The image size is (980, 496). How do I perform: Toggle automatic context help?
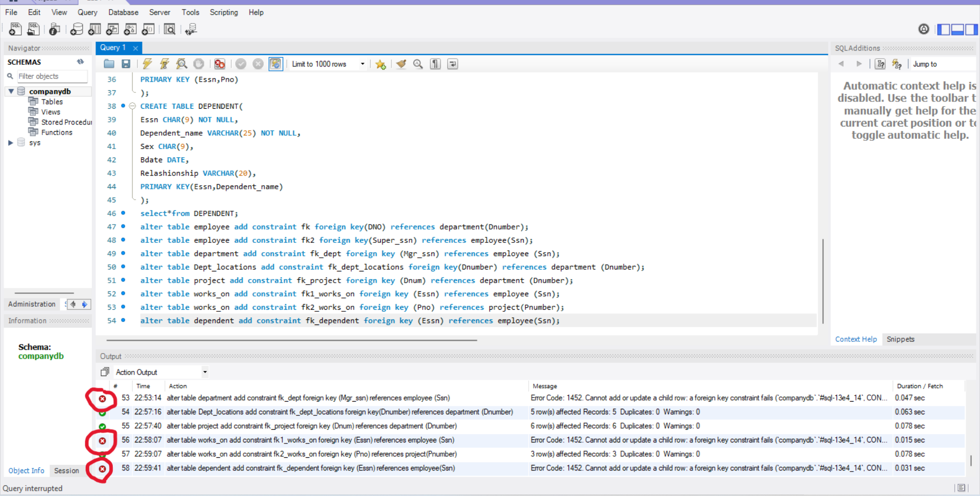[x=897, y=64]
